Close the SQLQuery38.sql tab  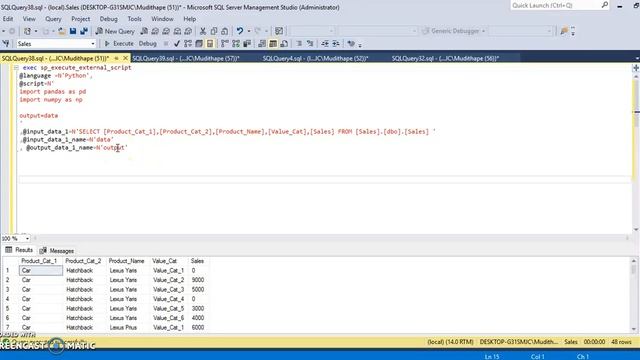click(x=125, y=58)
